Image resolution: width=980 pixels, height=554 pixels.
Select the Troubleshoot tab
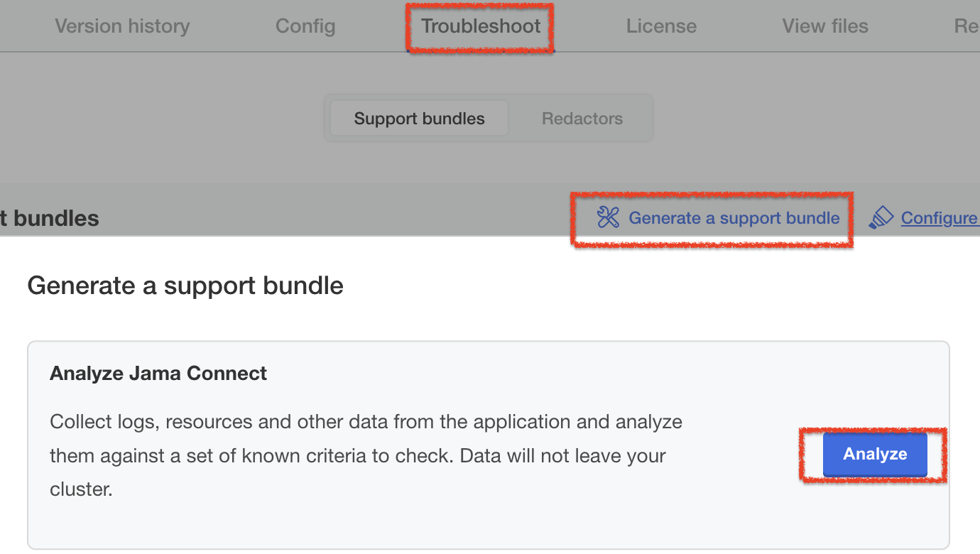[481, 26]
